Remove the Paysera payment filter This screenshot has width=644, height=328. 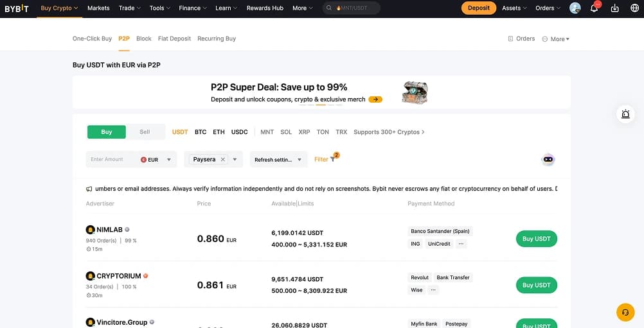pos(222,159)
